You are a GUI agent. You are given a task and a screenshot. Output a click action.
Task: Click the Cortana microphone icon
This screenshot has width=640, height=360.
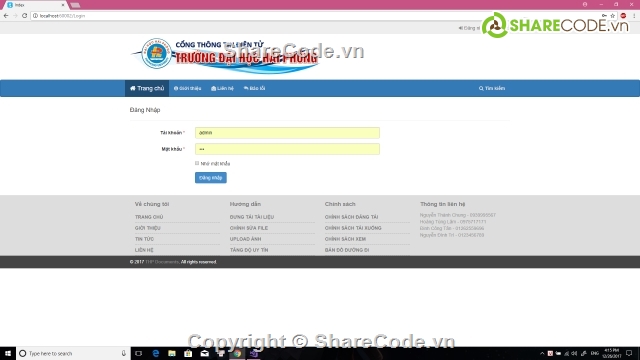[123, 353]
